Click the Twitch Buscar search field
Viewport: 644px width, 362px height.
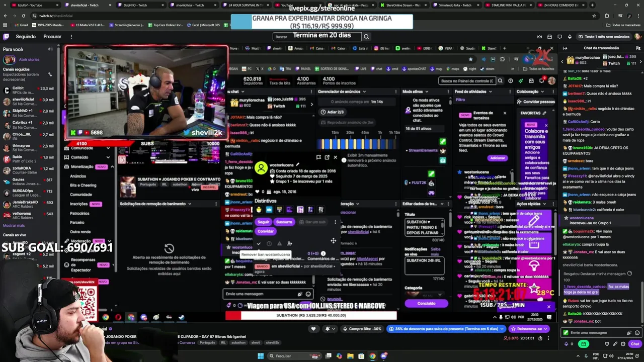[317, 36]
